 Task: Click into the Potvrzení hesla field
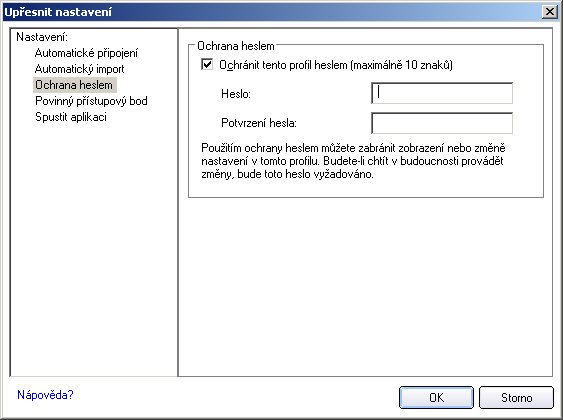[442, 123]
